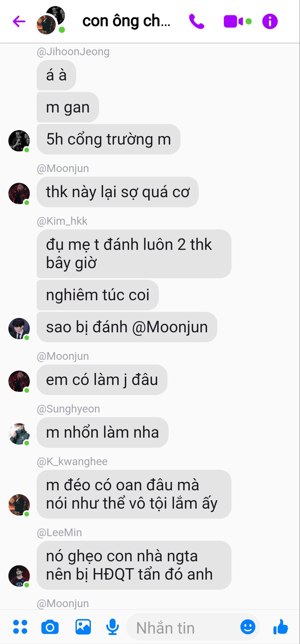Screen dimensions: 300x644
Task: Open conversation info via the i icon
Action: 270,21
